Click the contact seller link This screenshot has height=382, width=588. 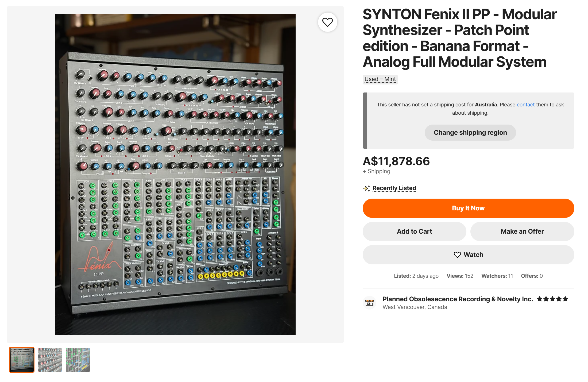(525, 105)
